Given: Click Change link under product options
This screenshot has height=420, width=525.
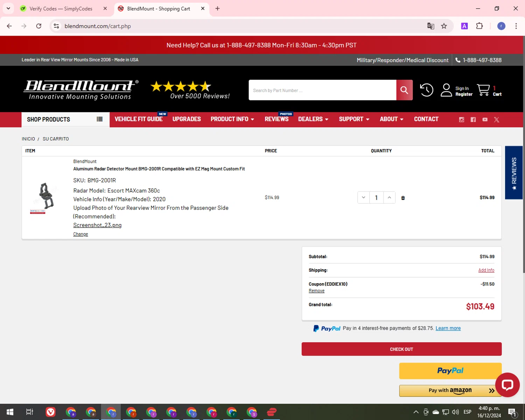Looking at the screenshot, I should [x=80, y=234].
